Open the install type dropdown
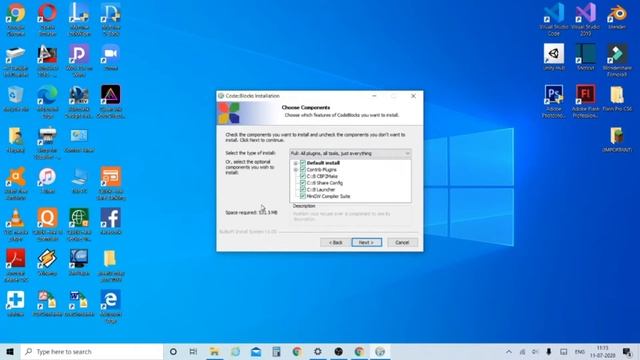 coord(350,153)
